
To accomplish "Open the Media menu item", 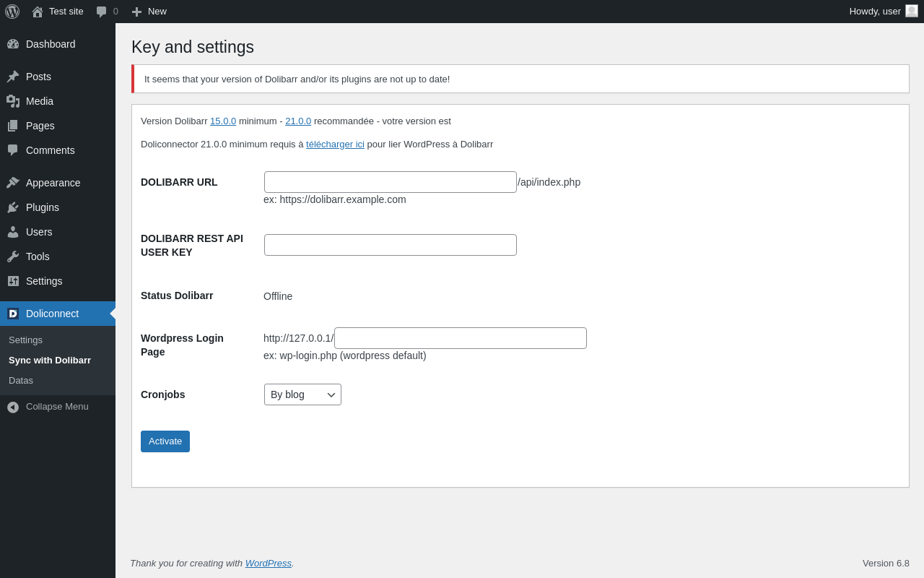I will pyautogui.click(x=40, y=101).
